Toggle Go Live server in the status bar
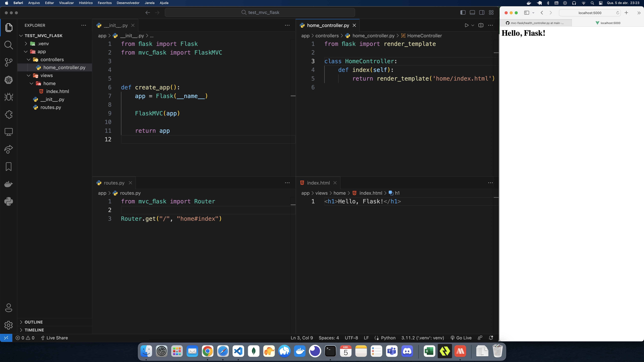The image size is (644, 362). point(461,338)
